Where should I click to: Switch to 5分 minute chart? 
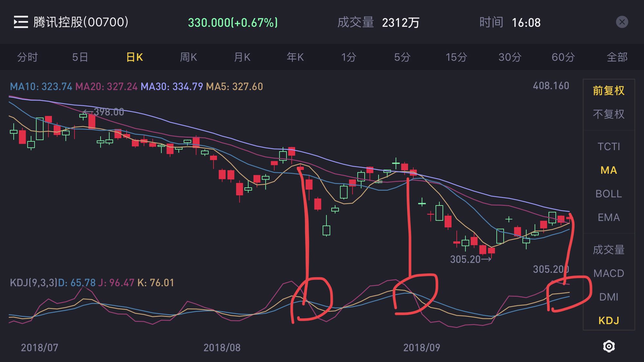pos(402,57)
